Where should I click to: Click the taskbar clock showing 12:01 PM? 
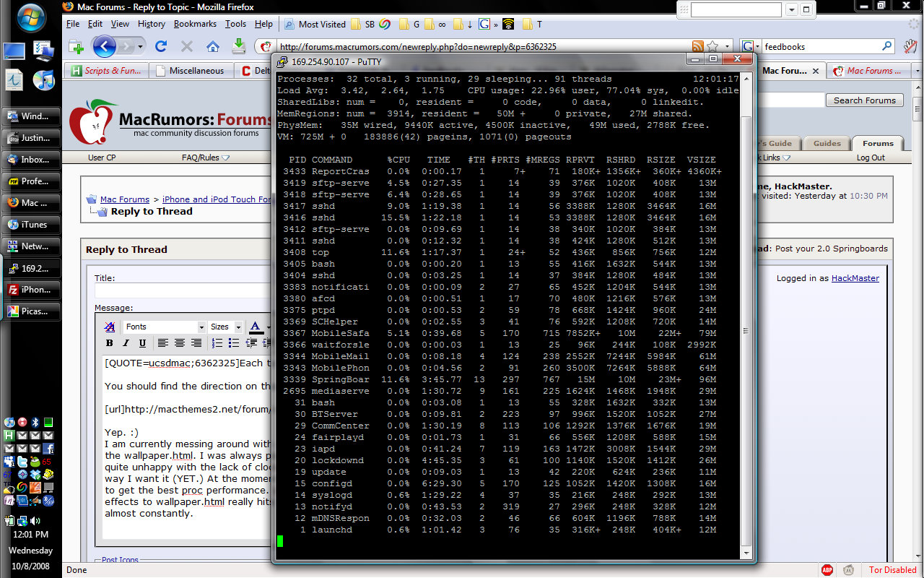pyautogui.click(x=30, y=535)
